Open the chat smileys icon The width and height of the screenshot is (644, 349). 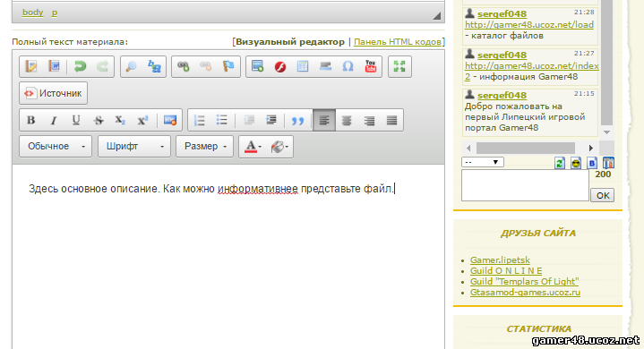576,163
